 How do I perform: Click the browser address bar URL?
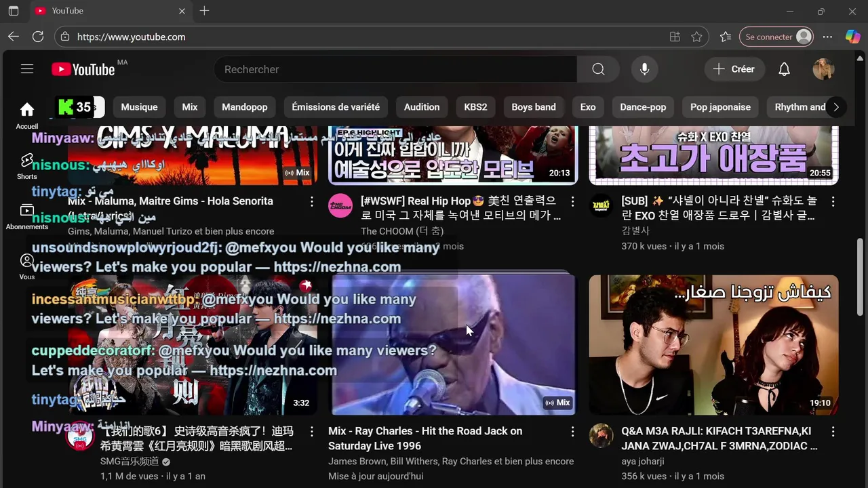point(131,37)
